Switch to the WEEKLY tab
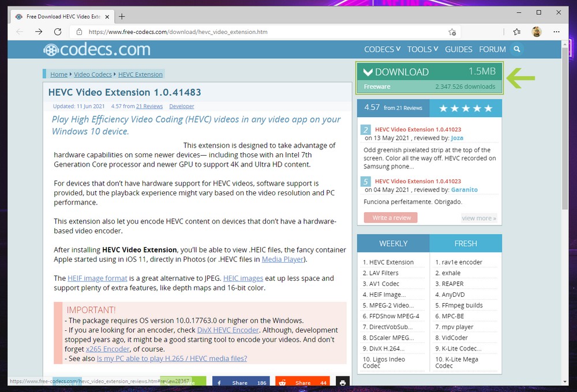The width and height of the screenshot is (577, 392). tap(394, 243)
